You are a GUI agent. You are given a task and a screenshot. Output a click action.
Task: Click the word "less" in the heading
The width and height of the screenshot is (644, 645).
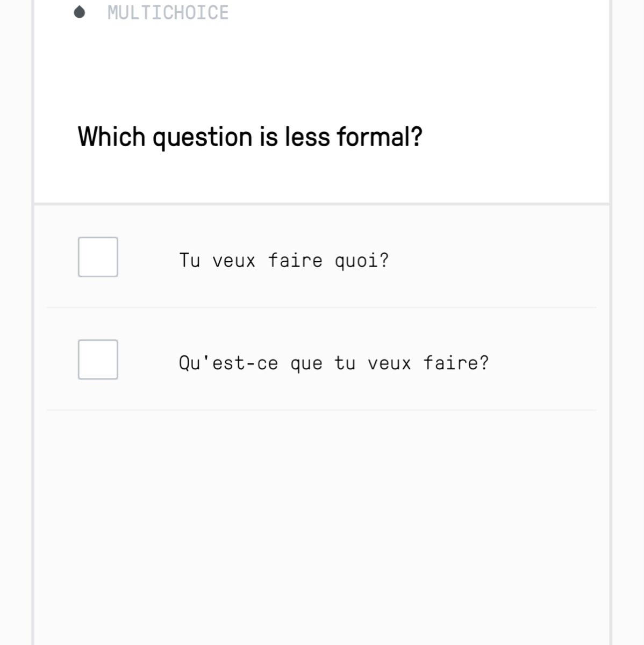click(x=307, y=137)
